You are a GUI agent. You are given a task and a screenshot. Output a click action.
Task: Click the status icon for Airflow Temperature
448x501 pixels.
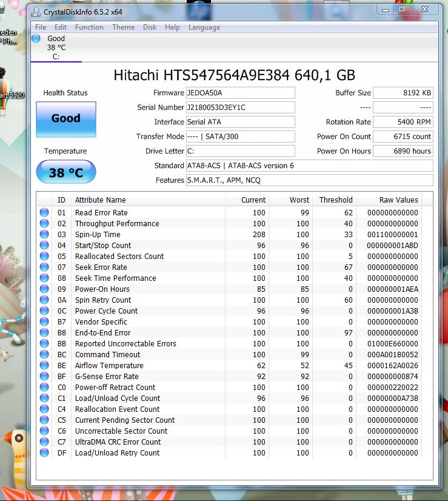[x=44, y=366]
